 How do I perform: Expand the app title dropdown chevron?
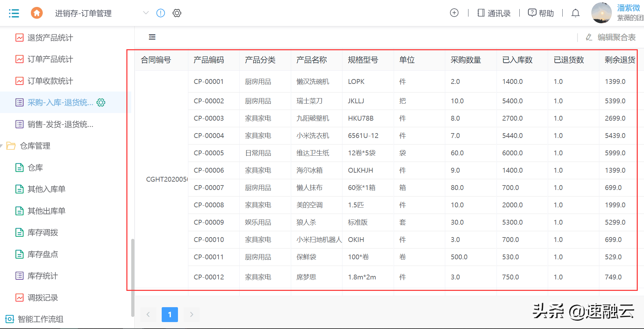pos(146,13)
